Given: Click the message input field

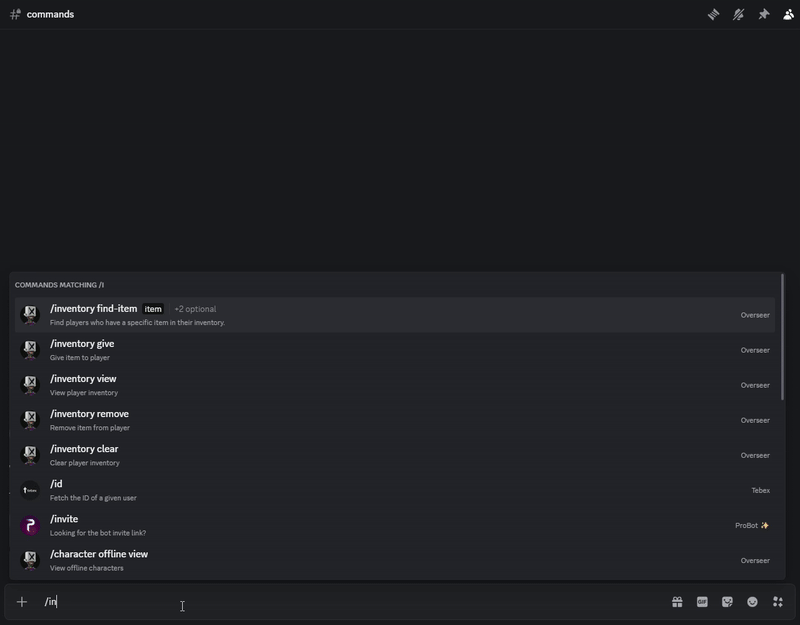Looking at the screenshot, I should (350, 602).
